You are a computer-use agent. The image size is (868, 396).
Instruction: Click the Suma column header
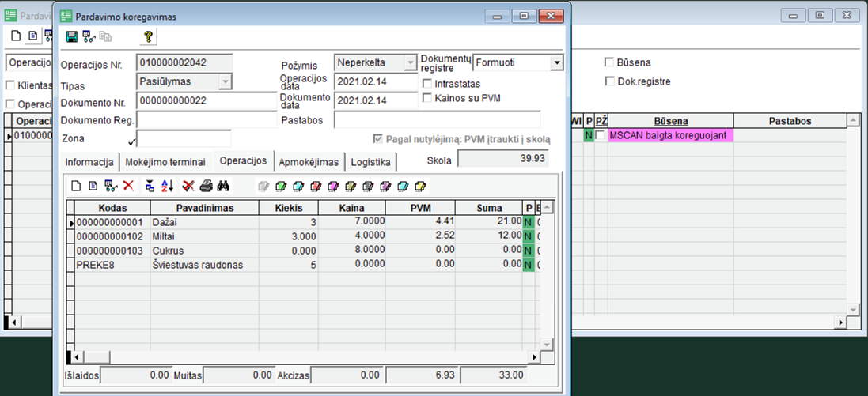click(489, 208)
